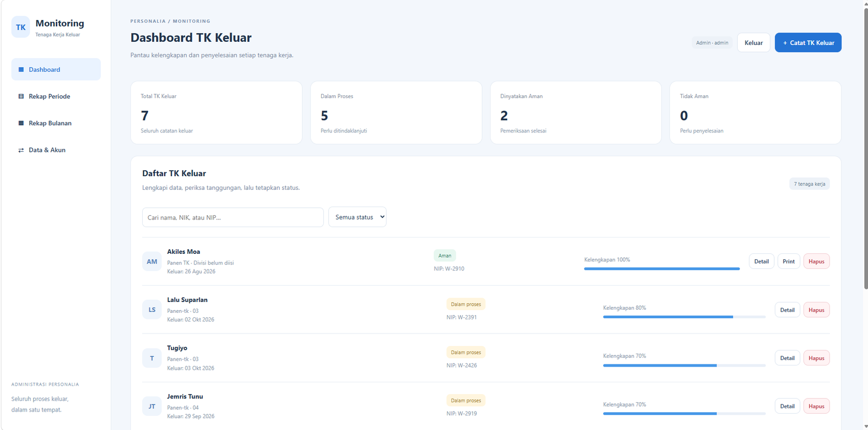Click the Tidak Aman summary card

[x=756, y=113]
